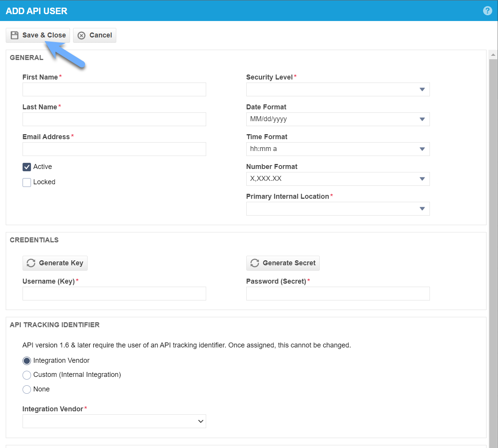Click the circled X icon on Cancel button
Viewport: 498px width, 448px height.
[x=81, y=35]
